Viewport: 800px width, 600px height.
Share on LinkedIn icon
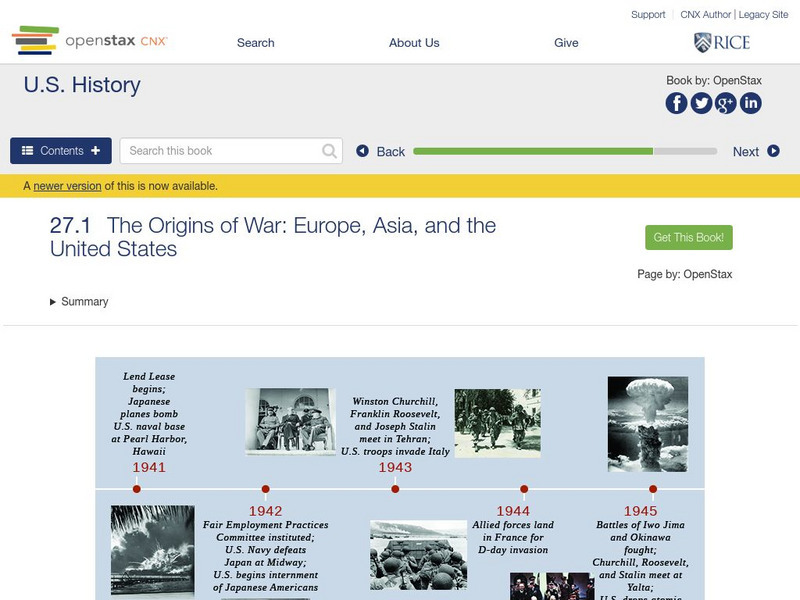tap(750, 103)
